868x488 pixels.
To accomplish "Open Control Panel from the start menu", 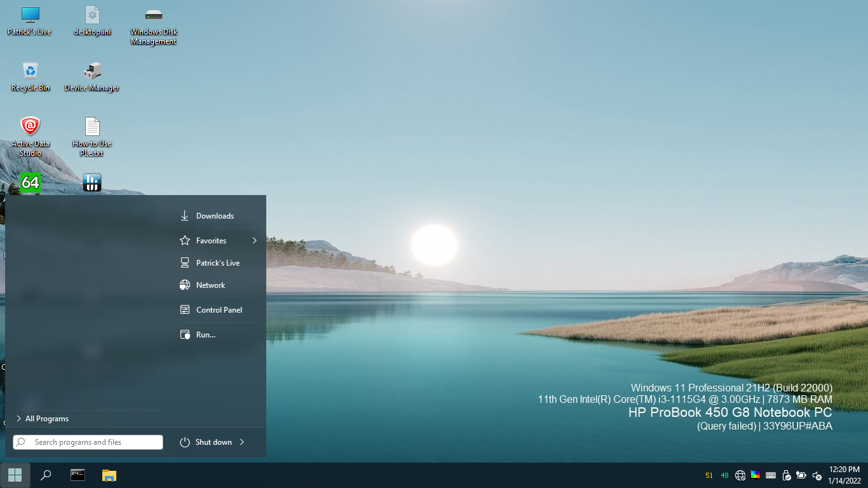I will coord(219,310).
